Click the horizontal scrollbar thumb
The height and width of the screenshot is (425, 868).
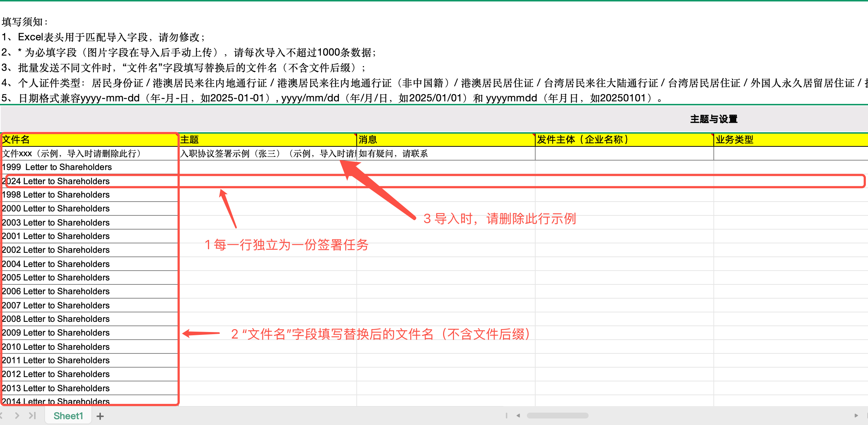tap(557, 416)
